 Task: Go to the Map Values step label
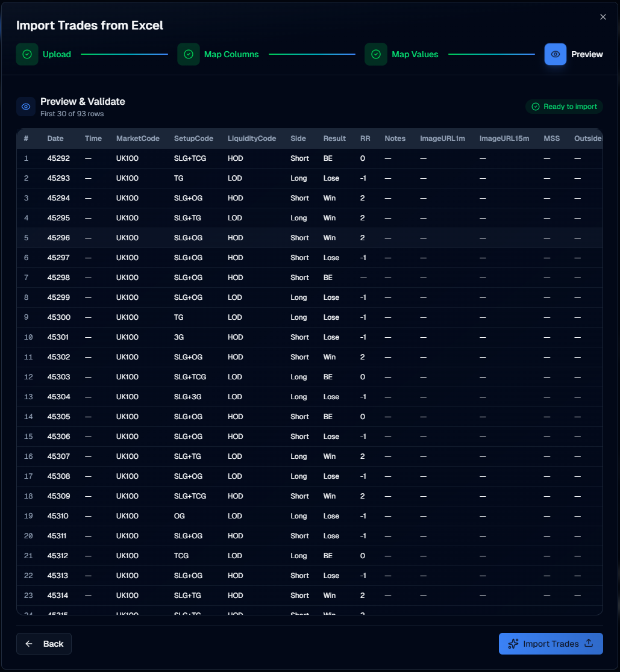[415, 54]
